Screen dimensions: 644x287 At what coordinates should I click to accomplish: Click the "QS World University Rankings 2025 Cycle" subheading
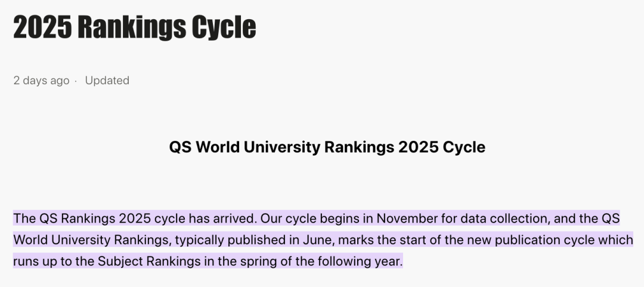[327, 147]
